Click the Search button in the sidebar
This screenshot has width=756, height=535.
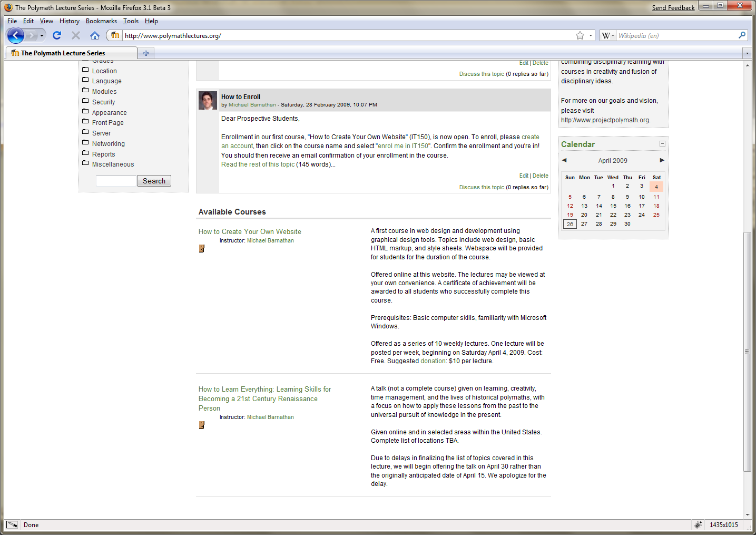pyautogui.click(x=154, y=181)
